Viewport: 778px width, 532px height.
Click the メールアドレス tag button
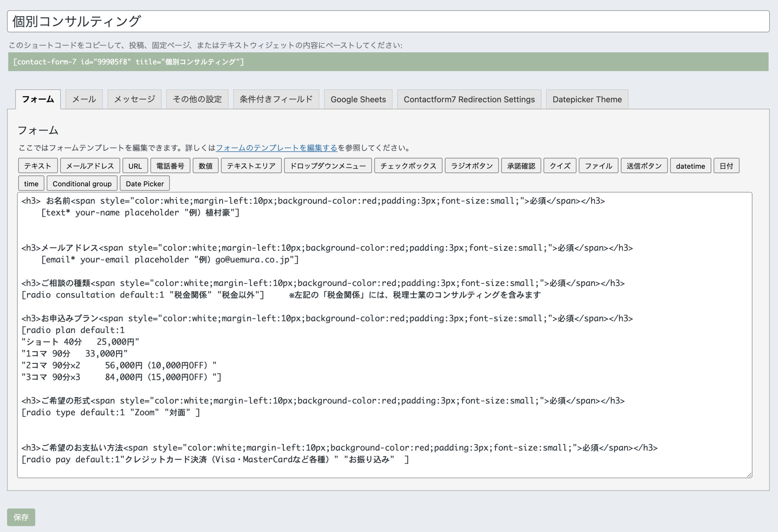[90, 166]
